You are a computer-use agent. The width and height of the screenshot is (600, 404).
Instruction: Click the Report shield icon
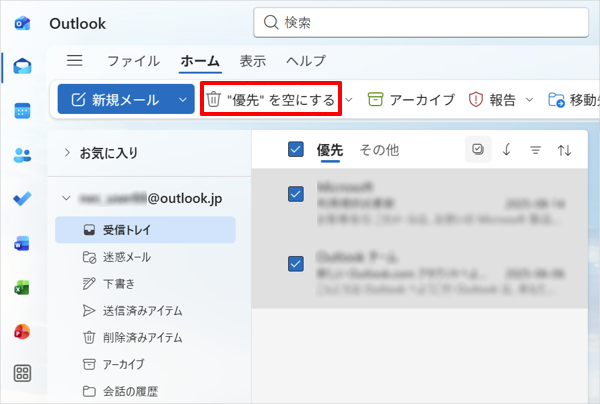click(x=475, y=99)
